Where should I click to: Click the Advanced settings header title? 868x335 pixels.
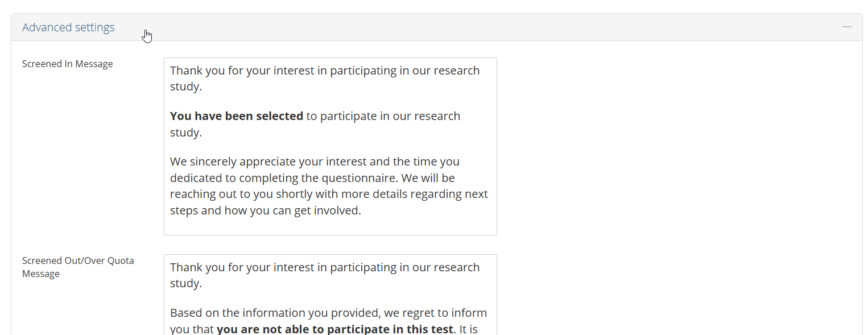tap(68, 27)
